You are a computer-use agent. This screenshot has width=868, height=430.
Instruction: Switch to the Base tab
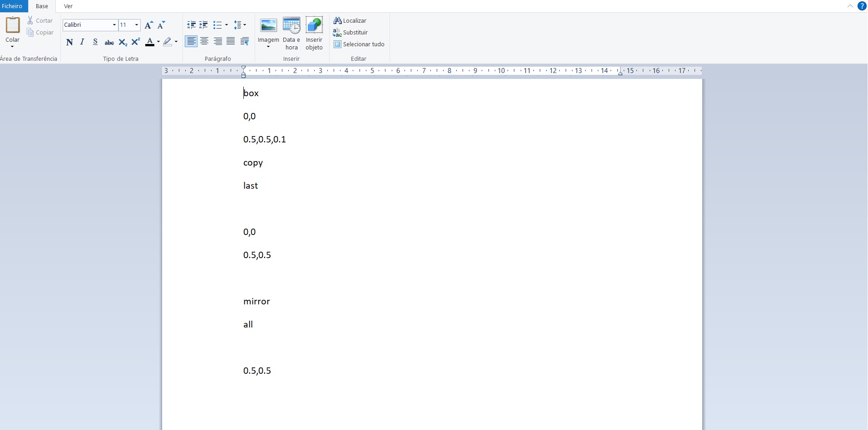[x=42, y=6]
